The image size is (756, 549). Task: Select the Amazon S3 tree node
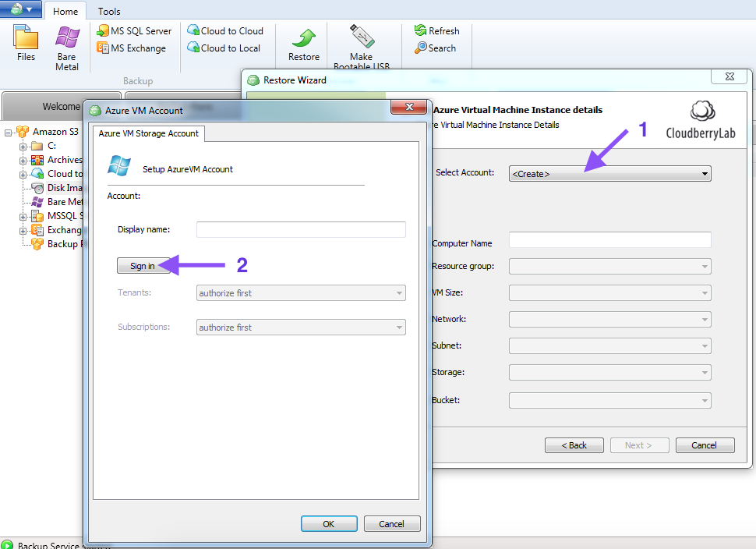[48, 132]
